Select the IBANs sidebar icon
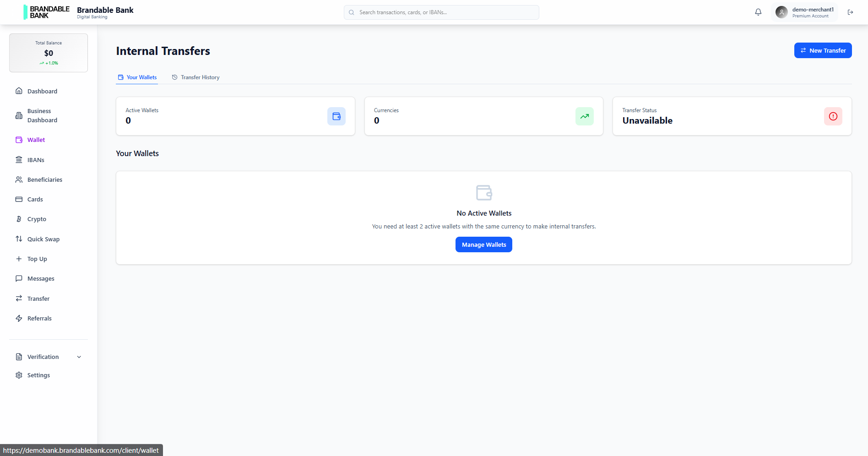 [x=19, y=159]
